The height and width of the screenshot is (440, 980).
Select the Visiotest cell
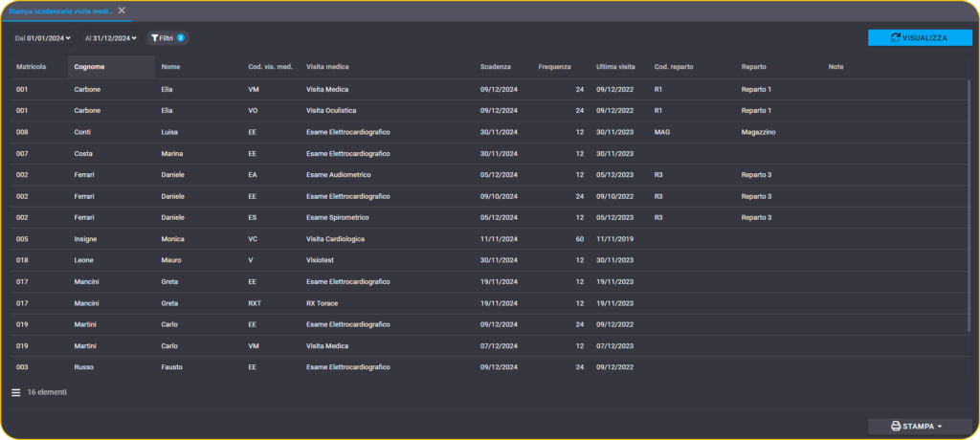coord(320,260)
